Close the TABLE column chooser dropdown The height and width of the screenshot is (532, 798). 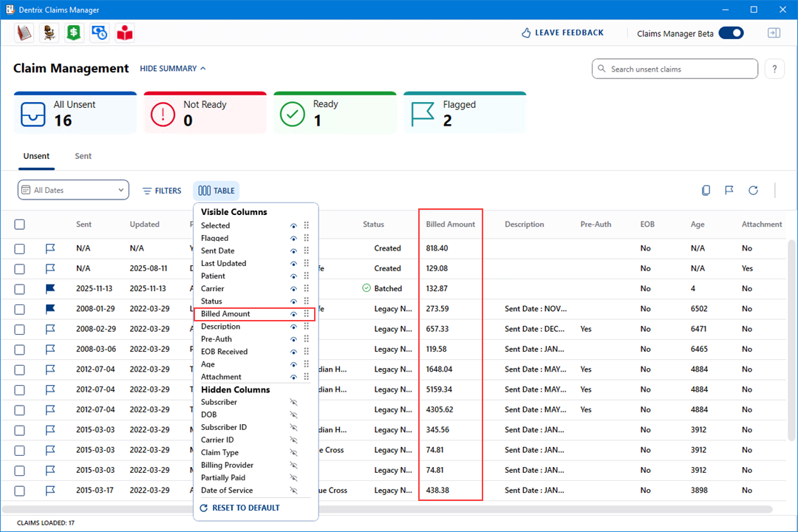[x=216, y=191]
